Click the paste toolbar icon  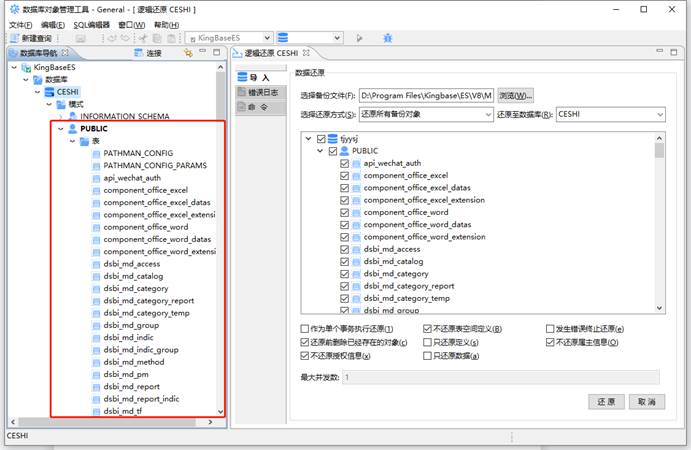point(171,38)
